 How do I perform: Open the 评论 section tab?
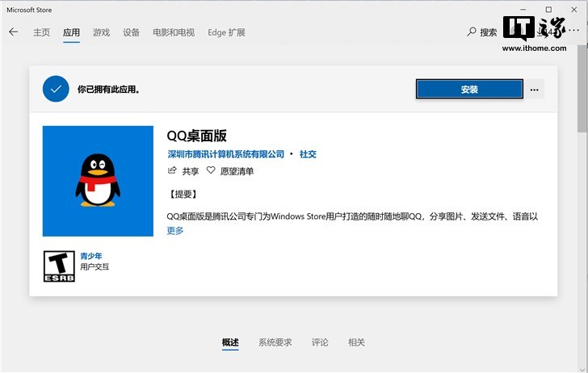click(320, 342)
